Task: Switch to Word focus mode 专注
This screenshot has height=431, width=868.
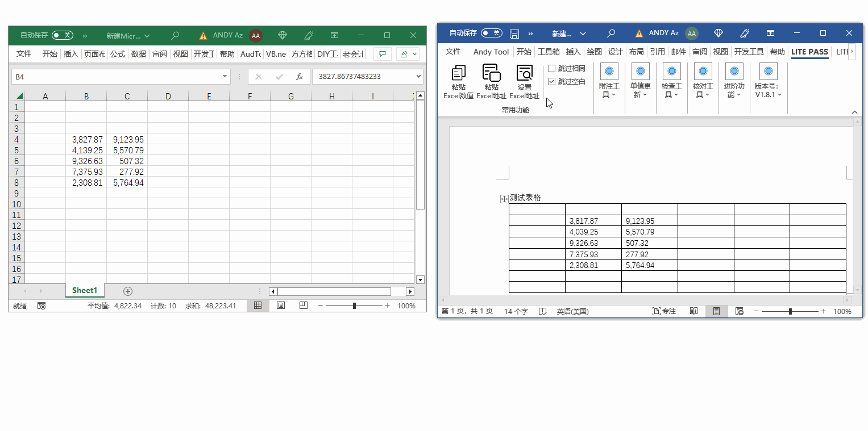Action: (x=664, y=311)
